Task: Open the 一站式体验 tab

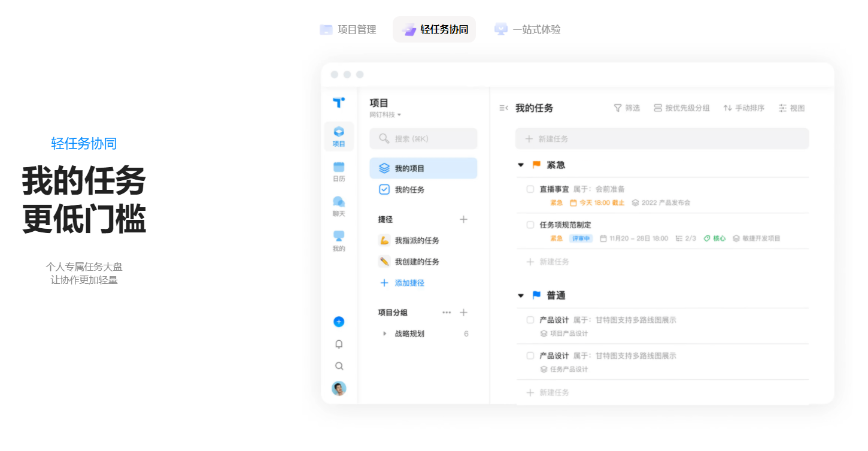Action: [x=527, y=29]
